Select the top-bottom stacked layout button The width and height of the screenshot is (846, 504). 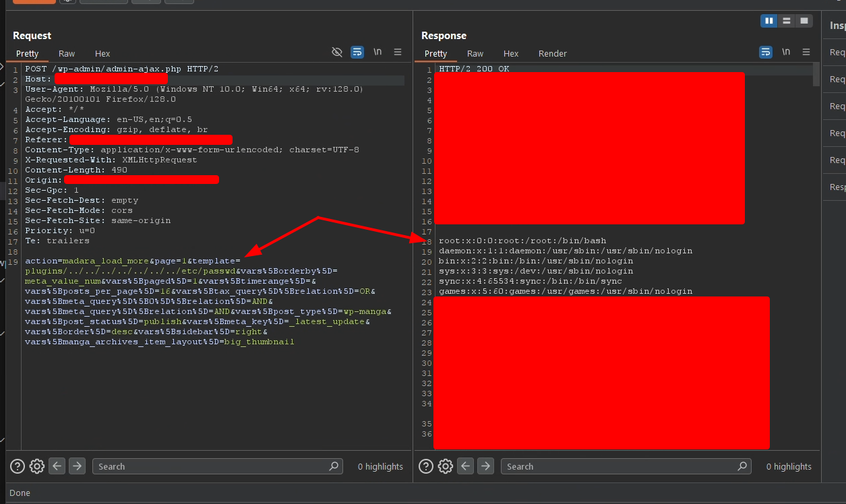pyautogui.click(x=787, y=21)
